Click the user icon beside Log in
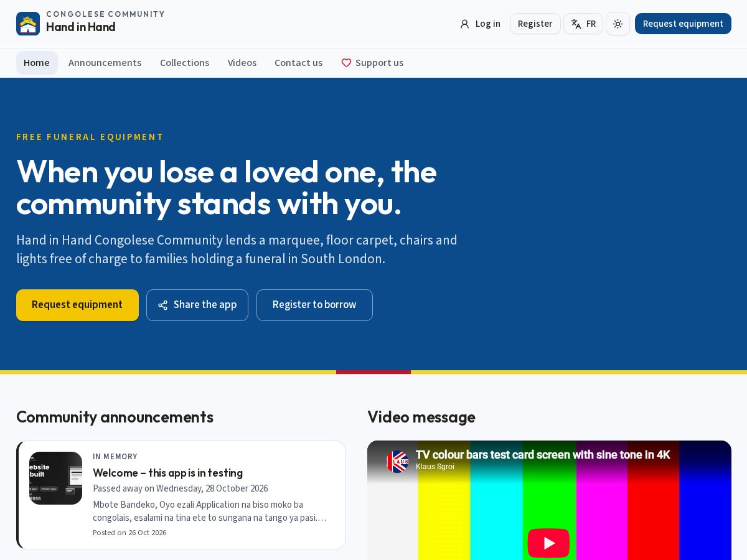This screenshot has width=747, height=560. point(464,24)
